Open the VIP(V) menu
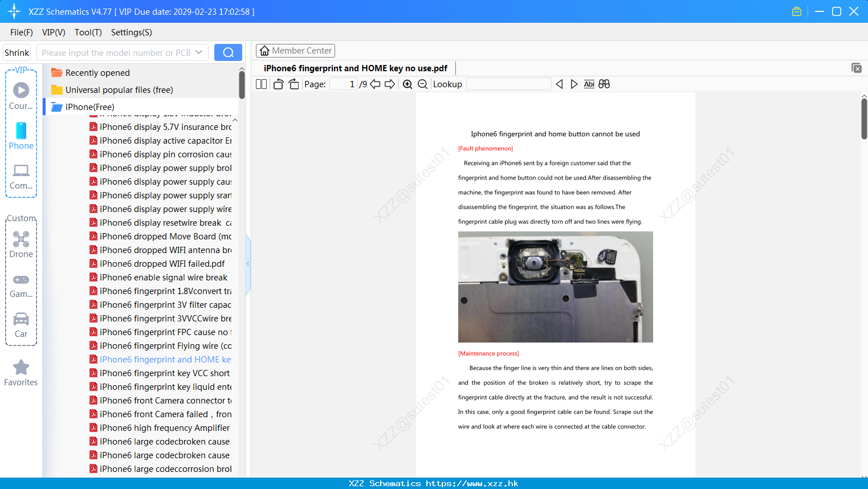868x489 pixels. tap(54, 32)
